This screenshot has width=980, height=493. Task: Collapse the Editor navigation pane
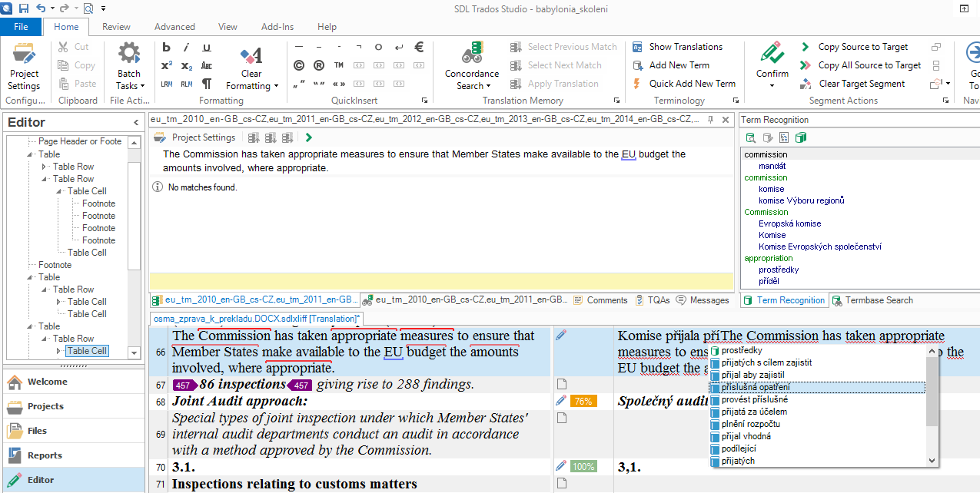click(136, 122)
